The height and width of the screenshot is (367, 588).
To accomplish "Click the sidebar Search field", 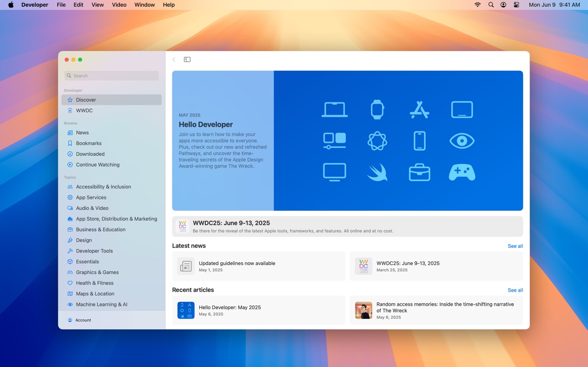I will (x=112, y=76).
